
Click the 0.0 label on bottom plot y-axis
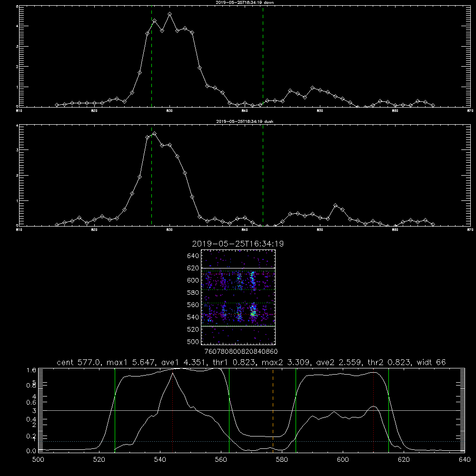31,451
